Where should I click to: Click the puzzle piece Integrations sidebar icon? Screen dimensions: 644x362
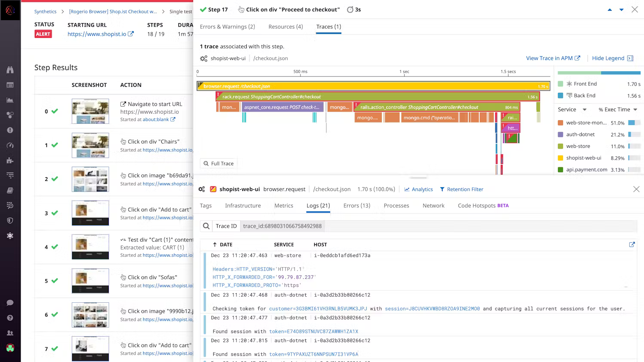(10, 160)
